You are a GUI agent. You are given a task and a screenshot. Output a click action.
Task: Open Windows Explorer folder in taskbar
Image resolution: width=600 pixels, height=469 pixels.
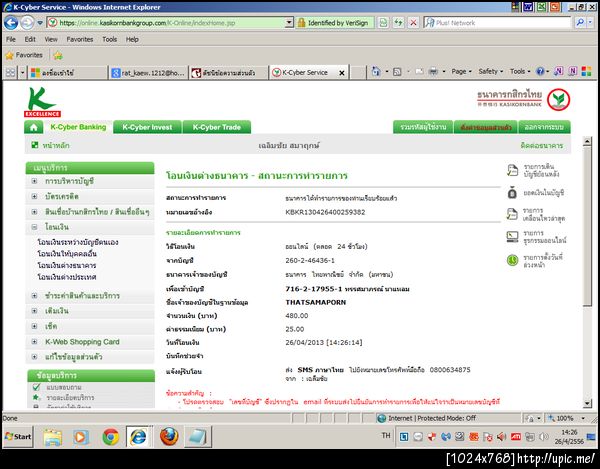(x=52, y=437)
